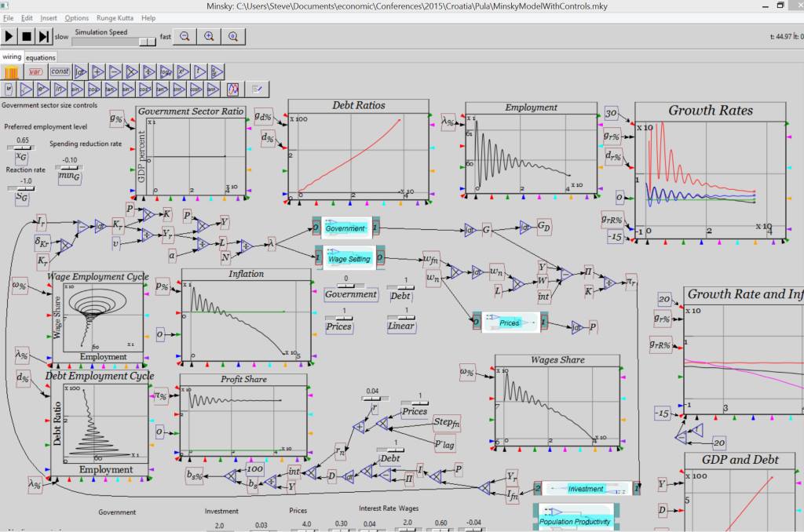The height and width of the screenshot is (532, 804).
Task: Open the Options menu
Action: coord(77,17)
